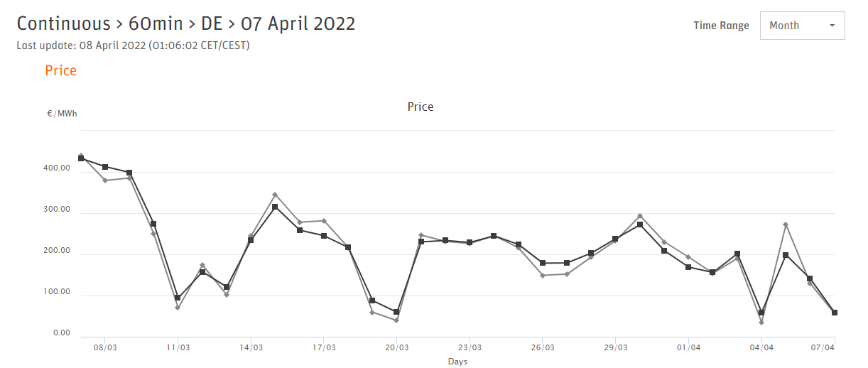This screenshot has width=868, height=368.
Task: Select the orange Price section heading
Action: click(x=60, y=70)
